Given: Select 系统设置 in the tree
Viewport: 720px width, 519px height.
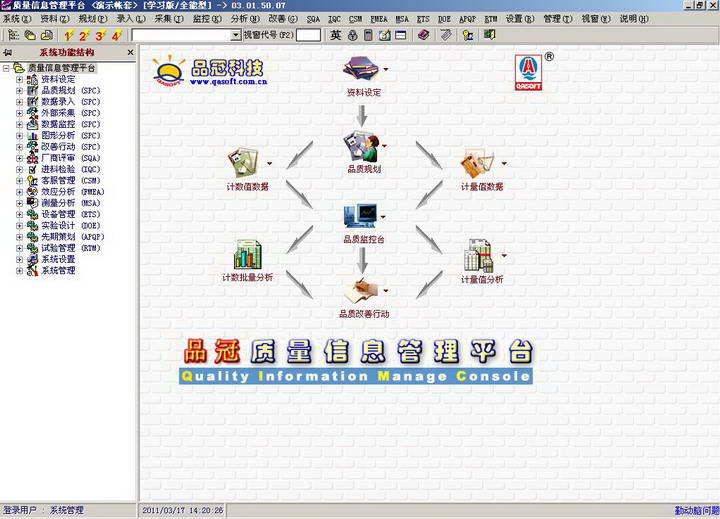Looking at the screenshot, I should coord(58,260).
